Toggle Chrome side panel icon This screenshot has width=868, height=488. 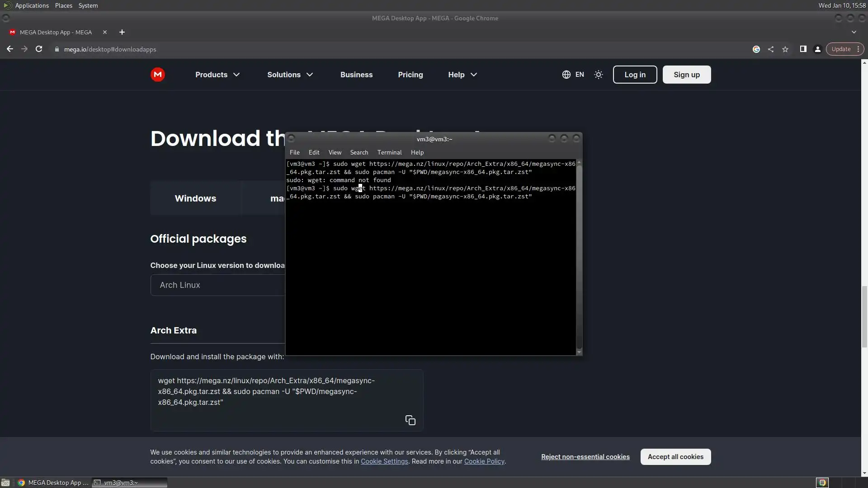tap(803, 49)
